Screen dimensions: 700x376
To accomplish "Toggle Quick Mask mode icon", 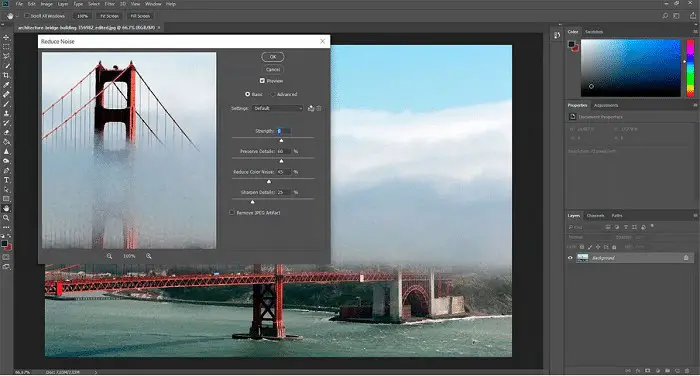I will click(6, 257).
